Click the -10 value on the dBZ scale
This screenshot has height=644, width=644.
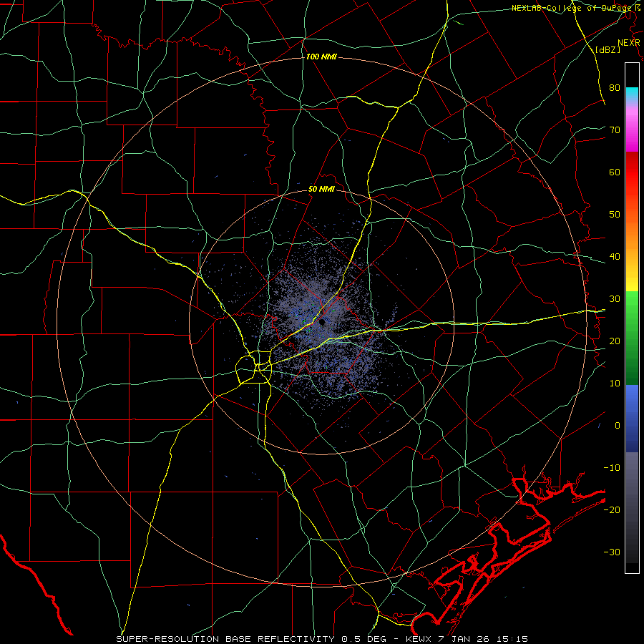tap(612, 468)
